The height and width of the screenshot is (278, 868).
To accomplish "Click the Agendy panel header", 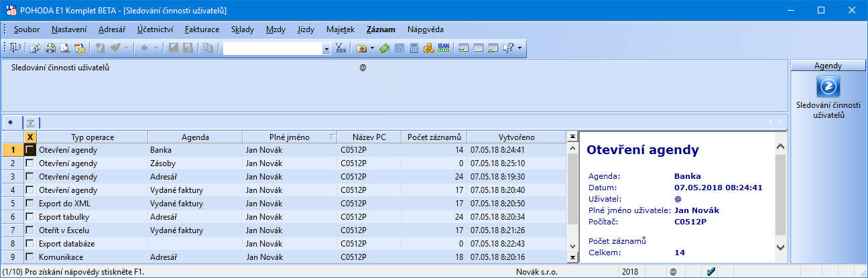I will 828,66.
